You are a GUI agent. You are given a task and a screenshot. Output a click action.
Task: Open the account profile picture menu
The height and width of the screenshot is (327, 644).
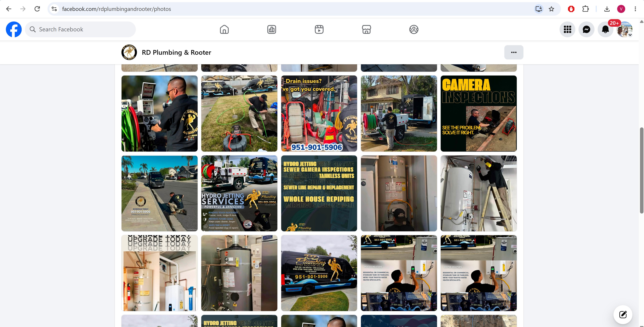coord(625,29)
